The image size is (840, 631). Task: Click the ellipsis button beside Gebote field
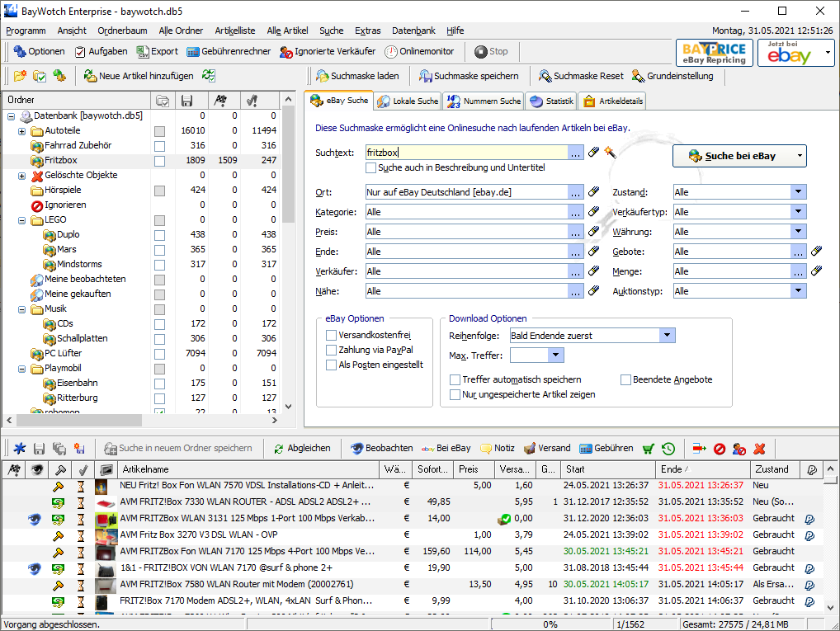798,252
